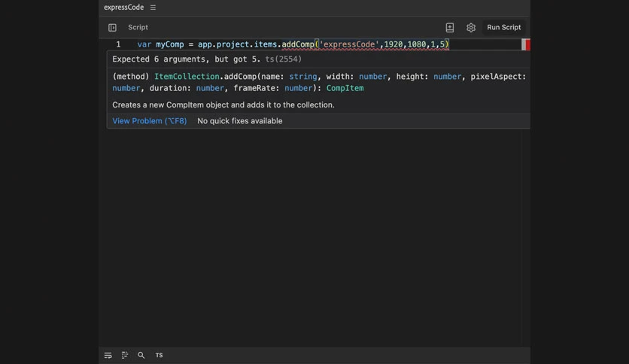Click the Run Script button

[x=504, y=27]
